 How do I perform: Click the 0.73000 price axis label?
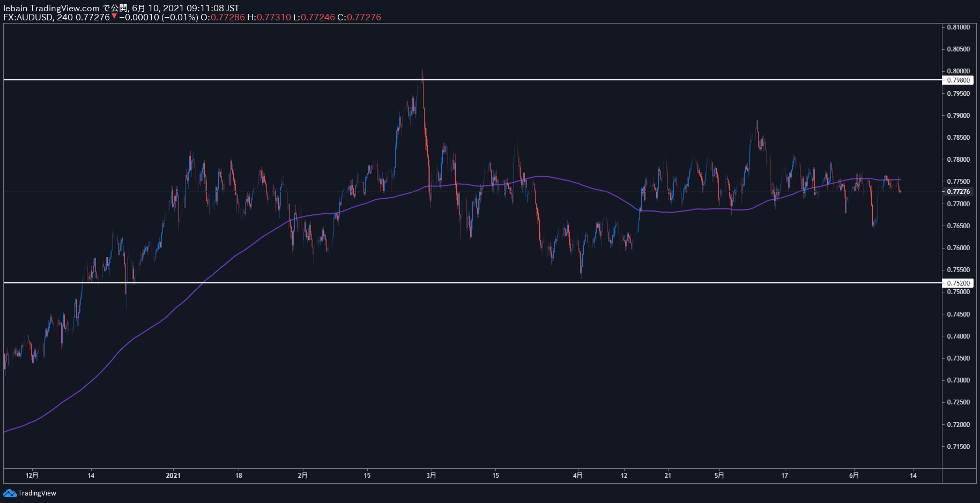959,380
